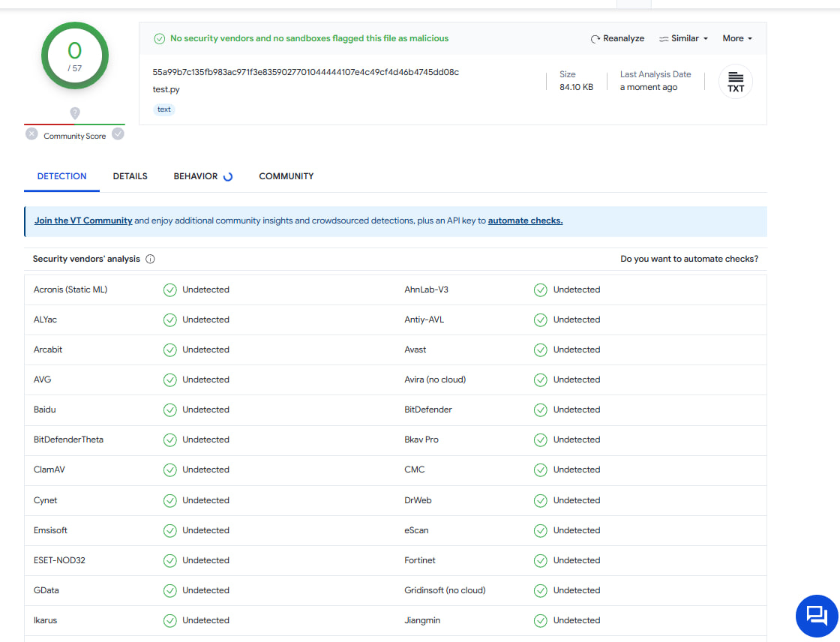Click the Arcabit undetected check icon
The width and height of the screenshot is (840, 642).
169,350
